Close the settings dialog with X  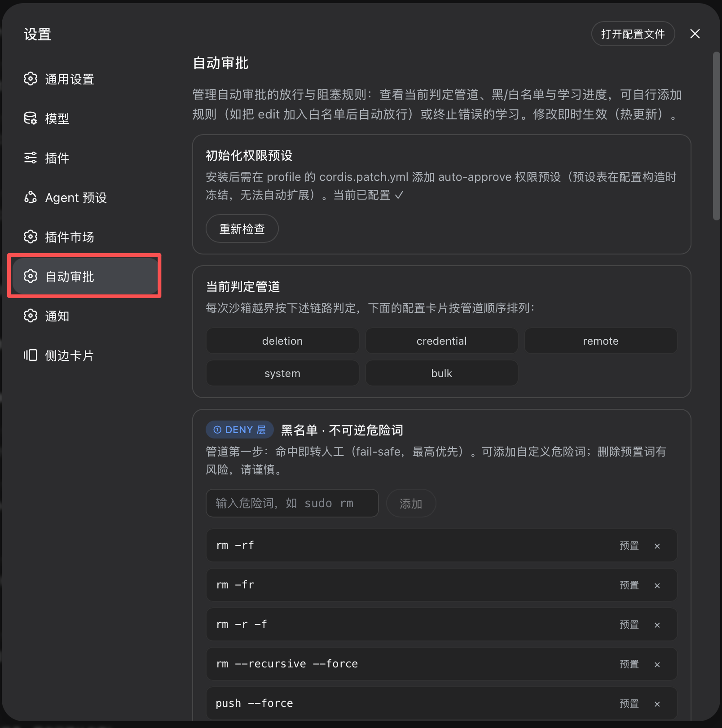point(695,34)
